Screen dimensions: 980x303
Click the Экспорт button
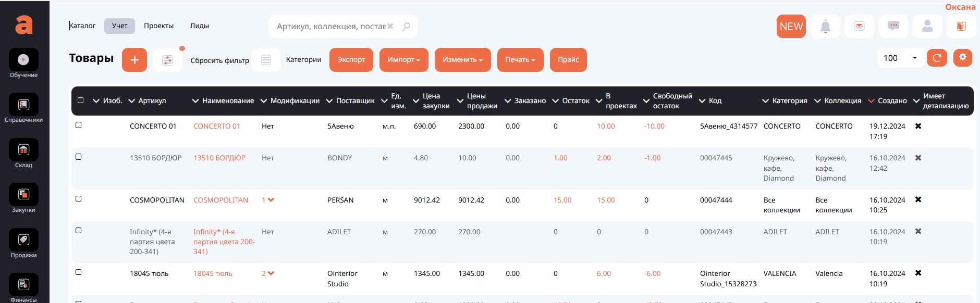[351, 60]
